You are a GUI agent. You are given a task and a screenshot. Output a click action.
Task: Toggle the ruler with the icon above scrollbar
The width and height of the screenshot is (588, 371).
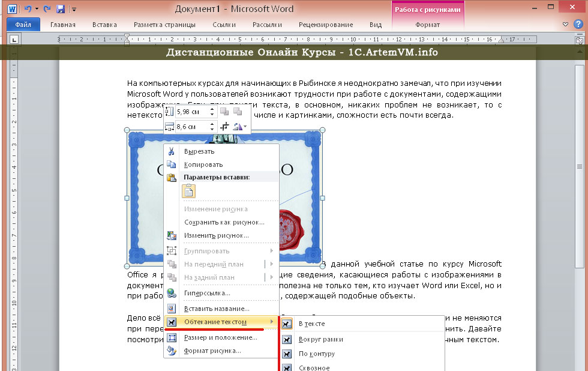(580, 40)
